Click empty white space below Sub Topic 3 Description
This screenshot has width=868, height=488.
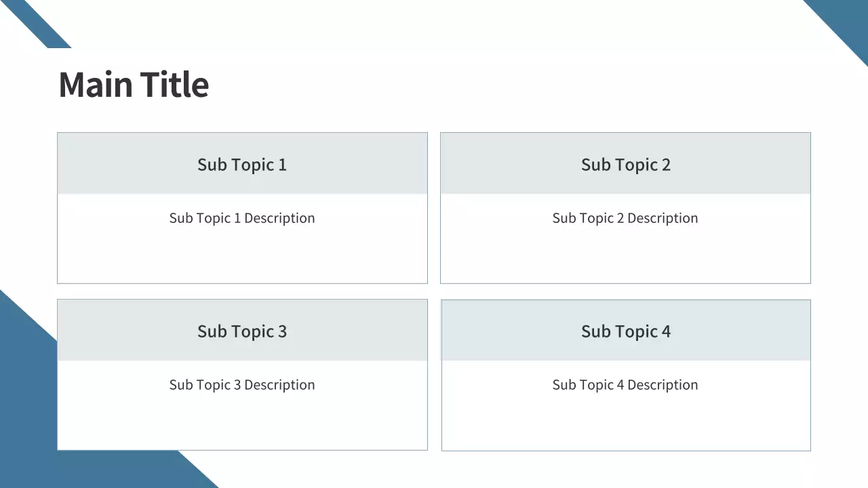coord(242,424)
